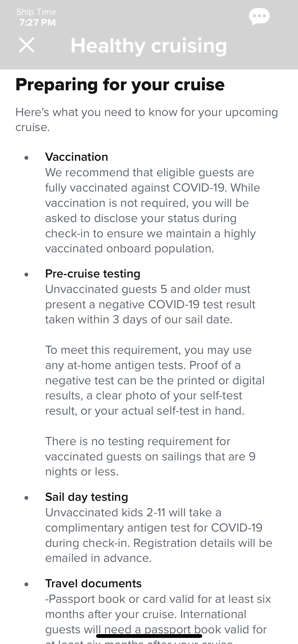Tap the Travel documents heading
The height and width of the screenshot is (644, 298).
pyautogui.click(x=93, y=583)
